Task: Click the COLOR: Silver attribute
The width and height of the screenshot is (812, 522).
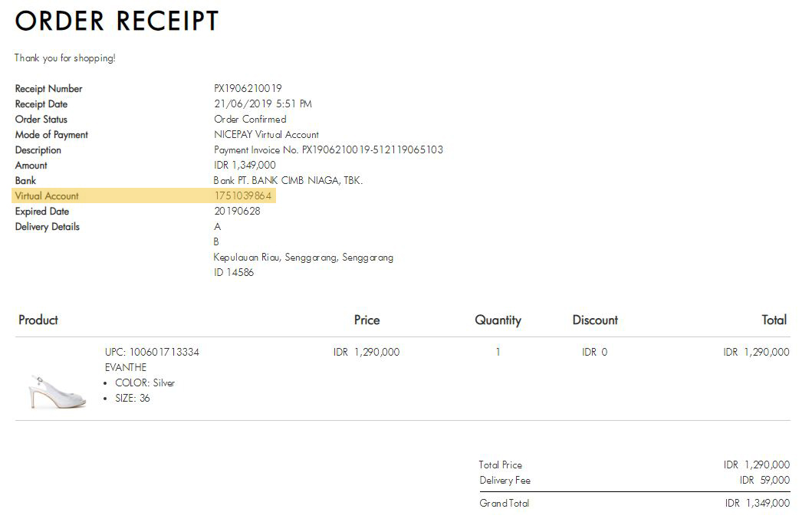Action: (x=145, y=382)
